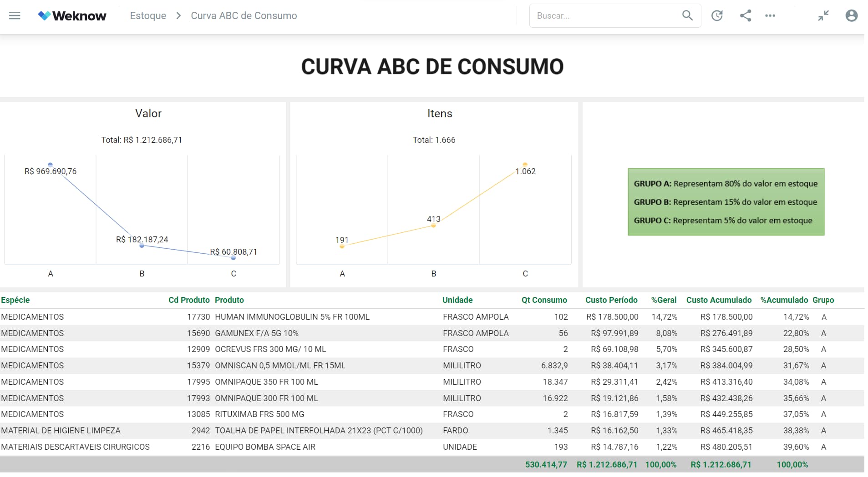The height and width of the screenshot is (477, 868).
Task: Click MATERIAL DE HIGIENE LIMPEZA cell
Action: 61,431
